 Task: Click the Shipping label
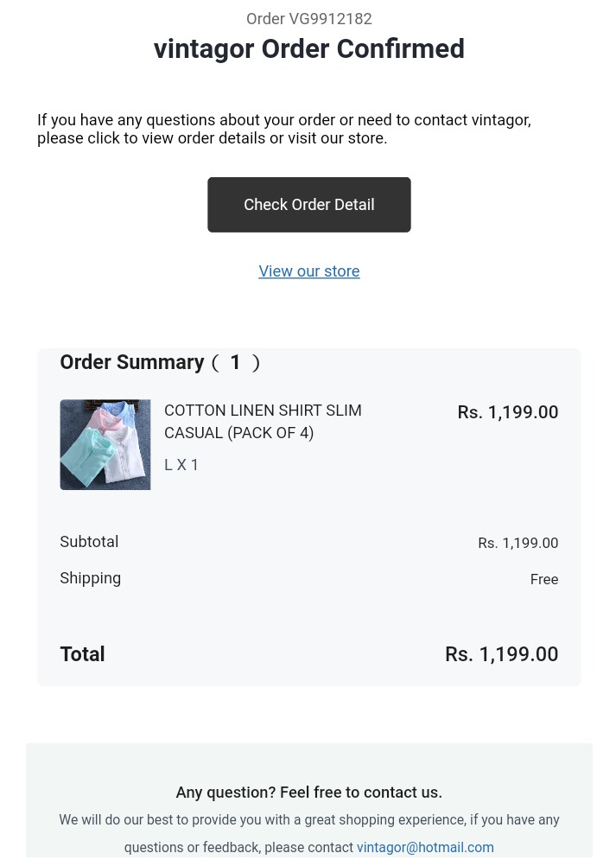90,578
